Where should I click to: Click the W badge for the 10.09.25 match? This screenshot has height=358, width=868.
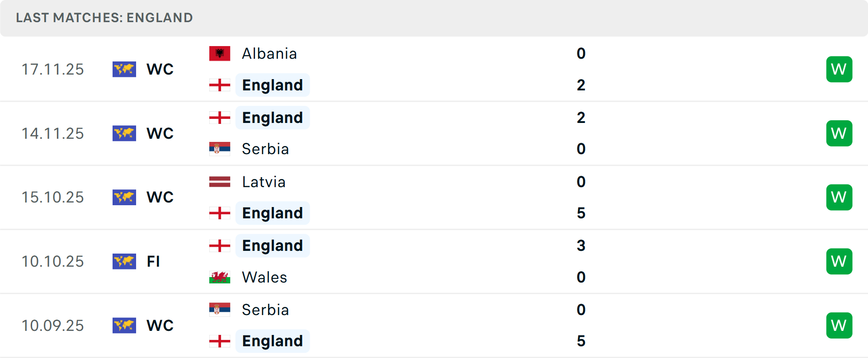coord(839,325)
